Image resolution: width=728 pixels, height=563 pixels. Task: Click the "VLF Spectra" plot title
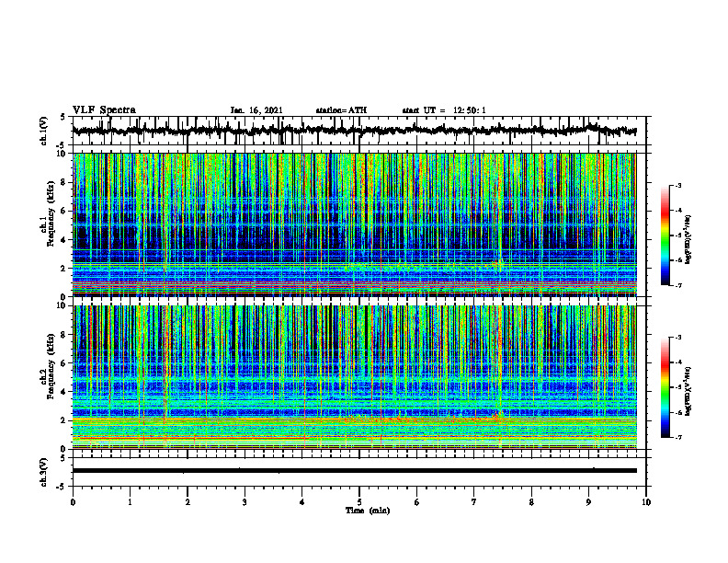104,110
